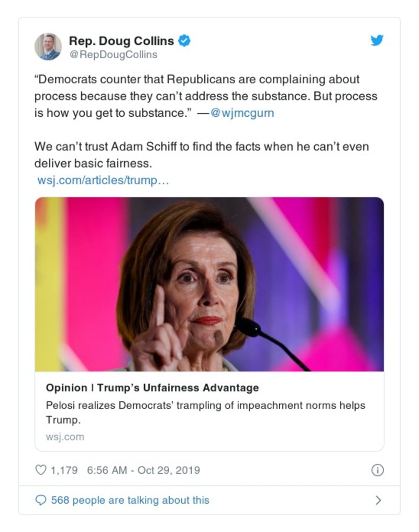Screen dimensions: 419x532
Task: Open the 6:56 AM - Oct 29, 2019 timestamp
Action: tap(143, 470)
